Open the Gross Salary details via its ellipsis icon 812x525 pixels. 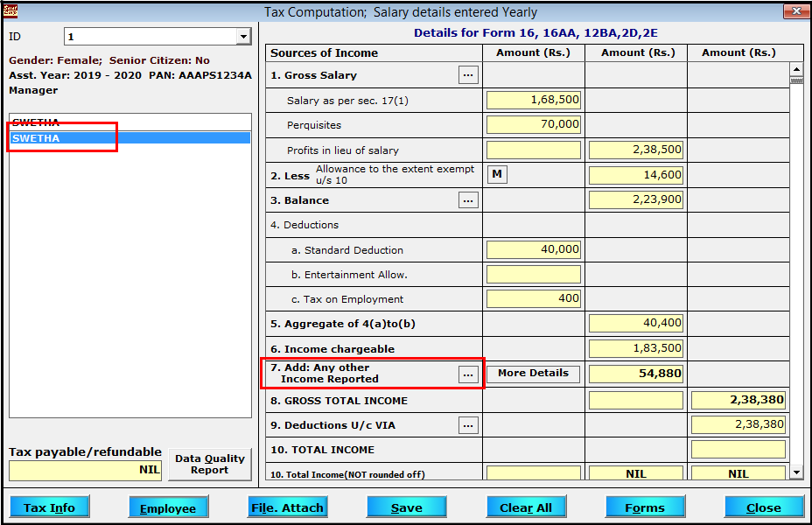[468, 74]
